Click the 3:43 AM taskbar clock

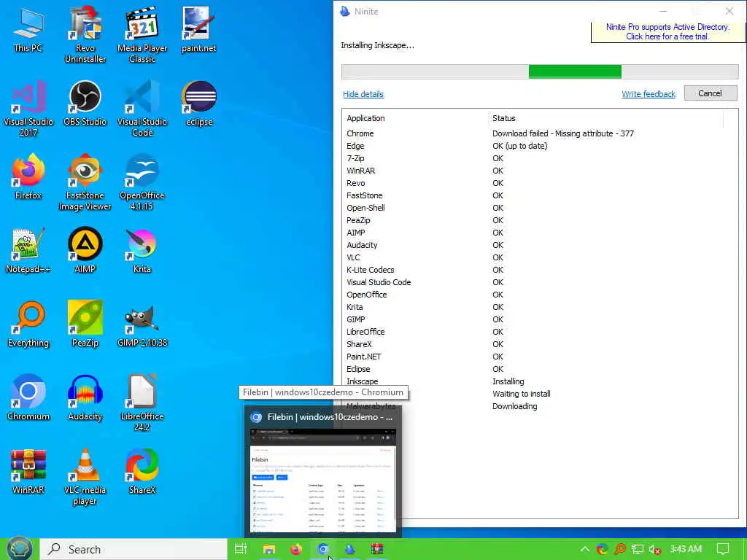[x=686, y=549]
